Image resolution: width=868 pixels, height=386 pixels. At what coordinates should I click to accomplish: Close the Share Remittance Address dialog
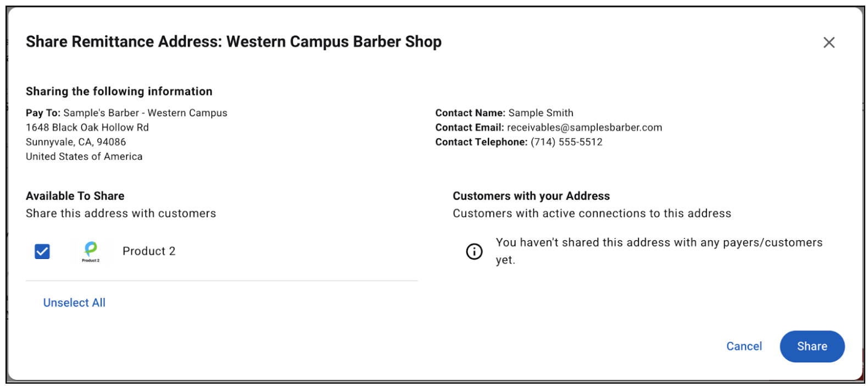tap(828, 42)
